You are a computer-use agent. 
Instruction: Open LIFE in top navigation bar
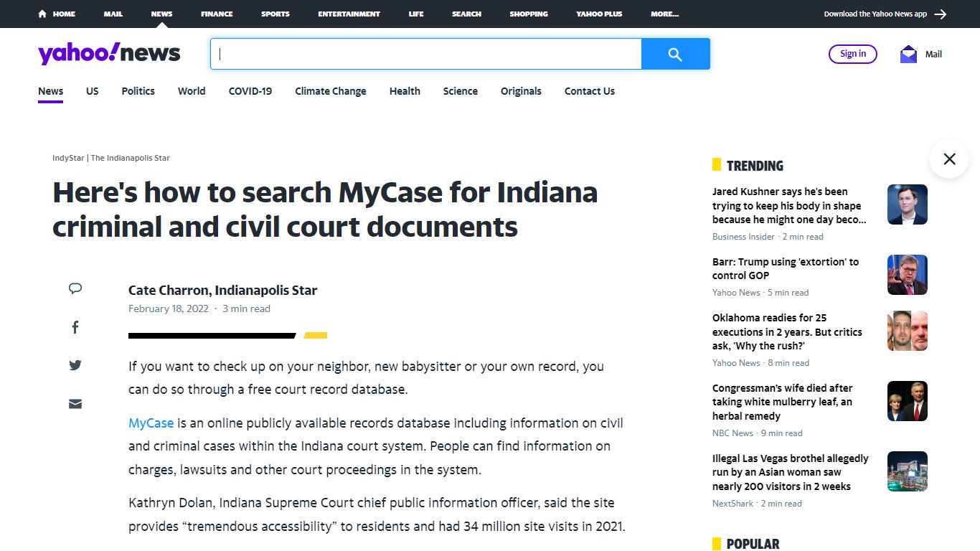416,14
